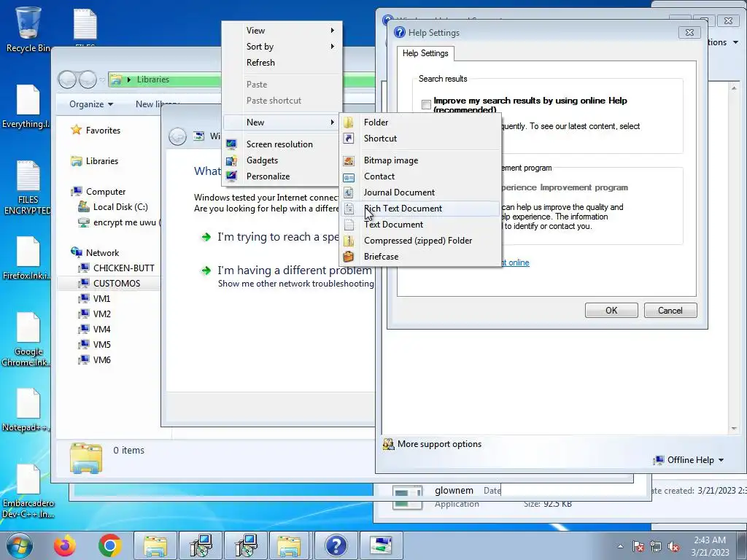The width and height of the screenshot is (747, 560).
Task: Choose Rich Text Document in New submenu
Action: [420, 209]
